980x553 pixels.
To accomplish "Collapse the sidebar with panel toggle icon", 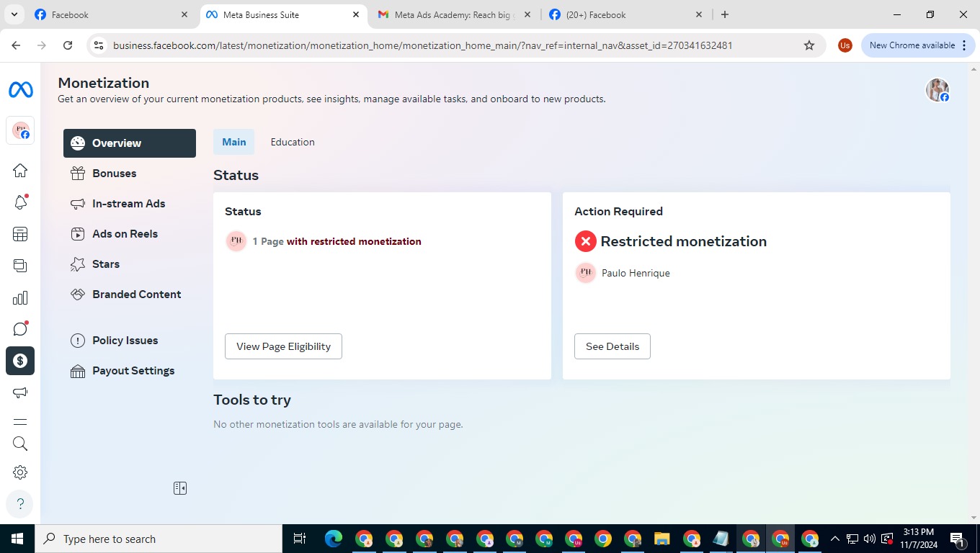I will (x=180, y=488).
